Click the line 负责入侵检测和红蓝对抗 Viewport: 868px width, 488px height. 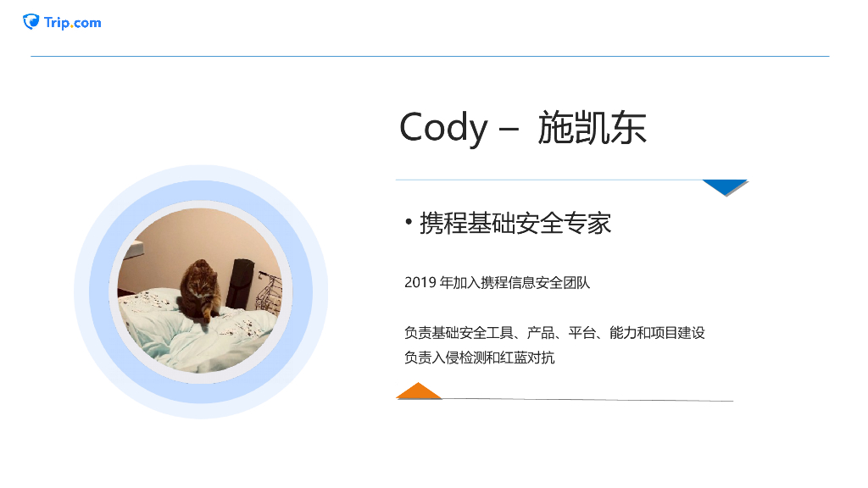[480, 358]
